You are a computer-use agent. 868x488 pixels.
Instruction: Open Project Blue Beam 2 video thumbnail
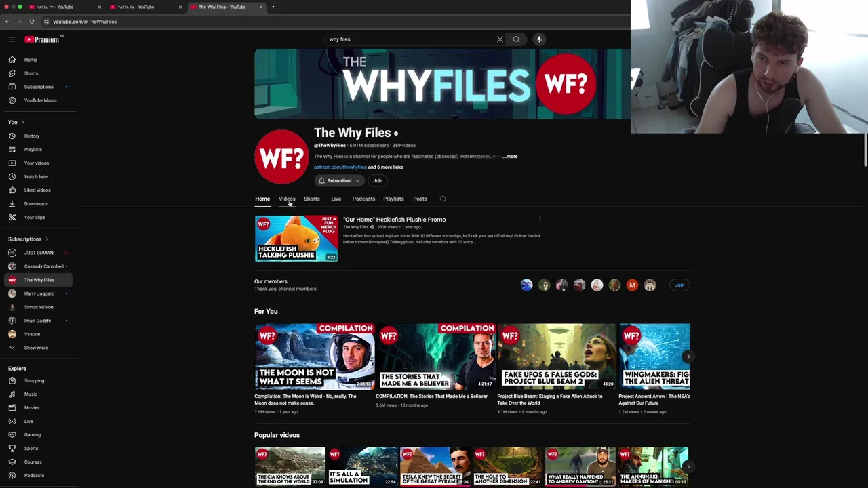[557, 357]
